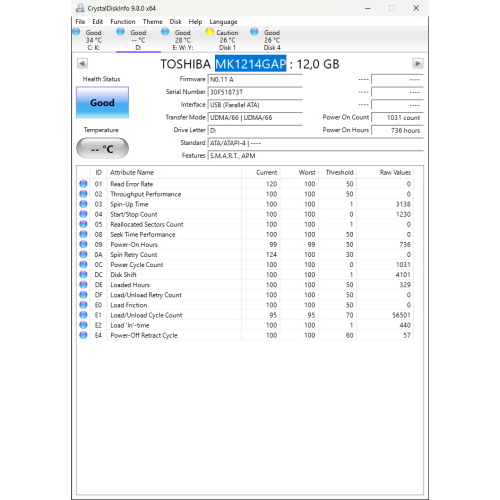Click the Interface field USB (Parallel ATA)
The width and height of the screenshot is (500, 500).
[255, 105]
